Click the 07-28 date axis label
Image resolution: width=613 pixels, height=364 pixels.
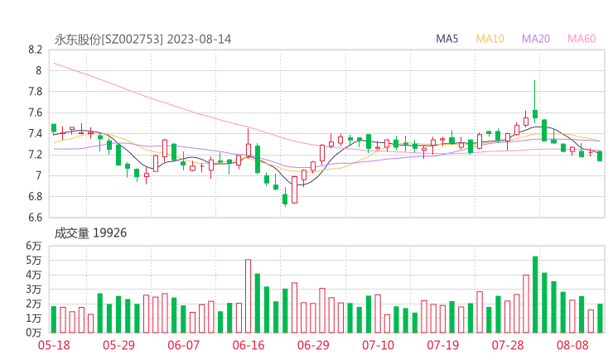[x=508, y=345]
